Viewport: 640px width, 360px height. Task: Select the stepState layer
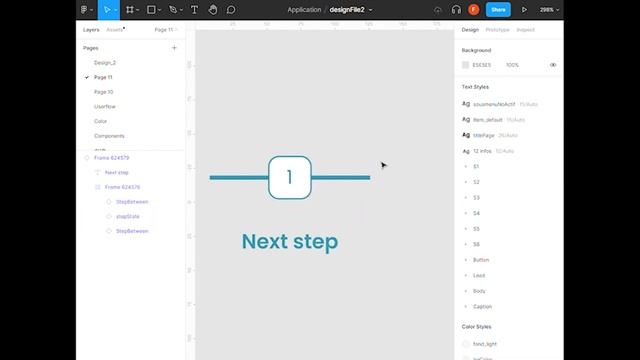click(x=128, y=216)
